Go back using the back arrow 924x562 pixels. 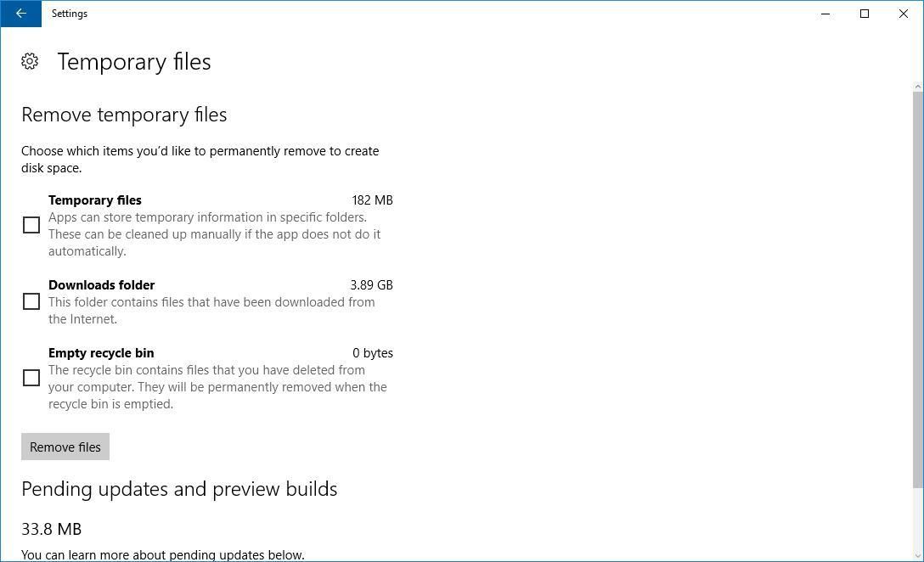20,14
